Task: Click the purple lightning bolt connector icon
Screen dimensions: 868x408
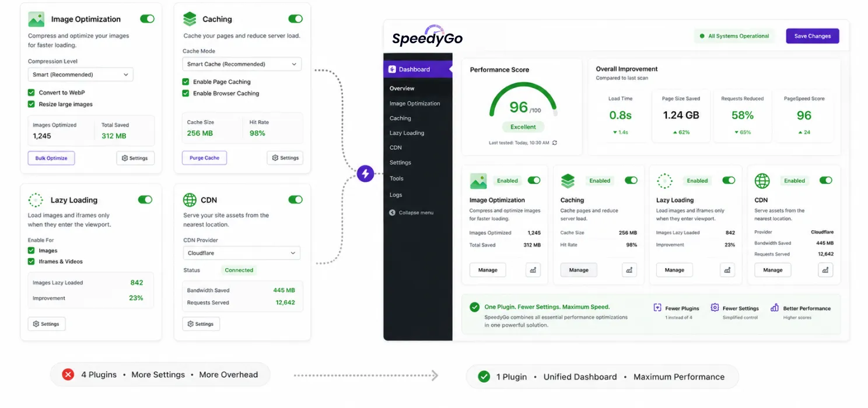Action: coord(366,173)
